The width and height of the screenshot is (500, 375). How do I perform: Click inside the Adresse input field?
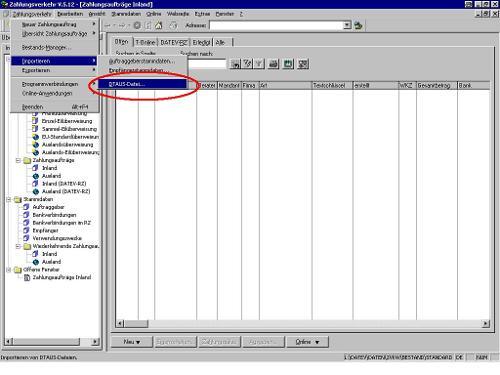(276, 25)
